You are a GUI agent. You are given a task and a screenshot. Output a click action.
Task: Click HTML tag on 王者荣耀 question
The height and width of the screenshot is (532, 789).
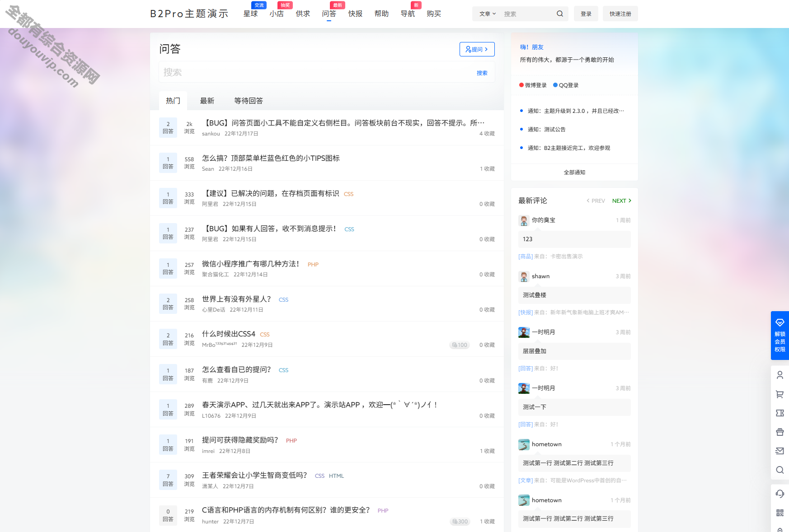coord(336,476)
